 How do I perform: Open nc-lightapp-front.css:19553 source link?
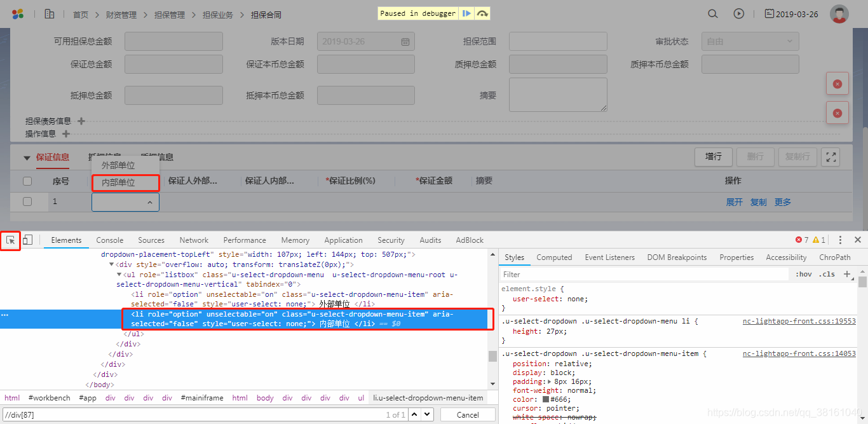pyautogui.click(x=799, y=321)
